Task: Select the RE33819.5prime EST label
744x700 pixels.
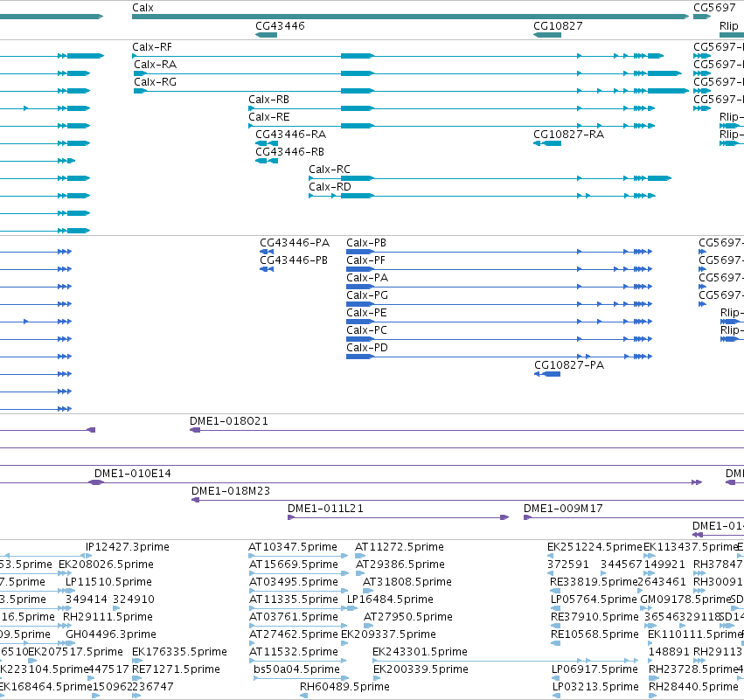Action: pos(594,582)
